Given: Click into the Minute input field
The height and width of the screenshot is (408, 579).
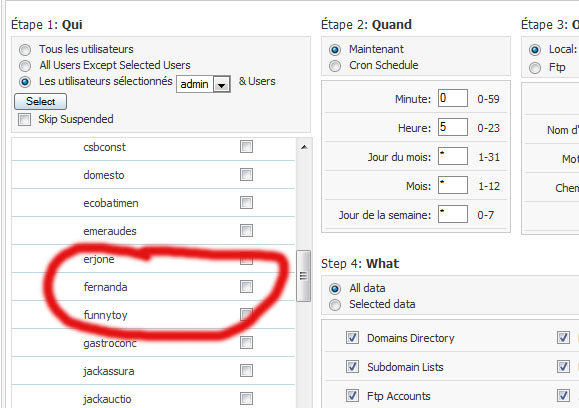Looking at the screenshot, I should 453,98.
